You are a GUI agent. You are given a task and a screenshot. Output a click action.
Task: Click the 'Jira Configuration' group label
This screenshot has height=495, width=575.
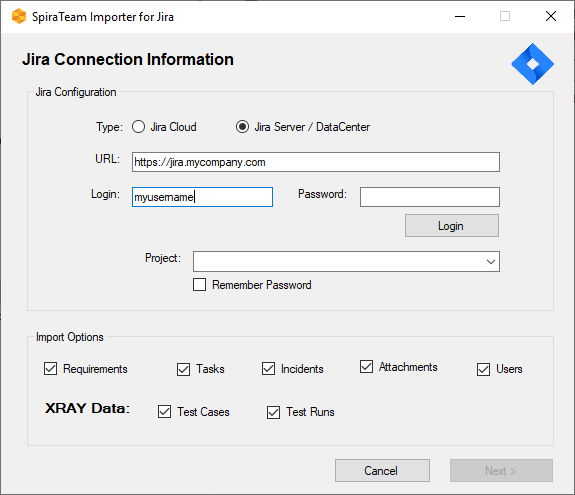pos(76,92)
